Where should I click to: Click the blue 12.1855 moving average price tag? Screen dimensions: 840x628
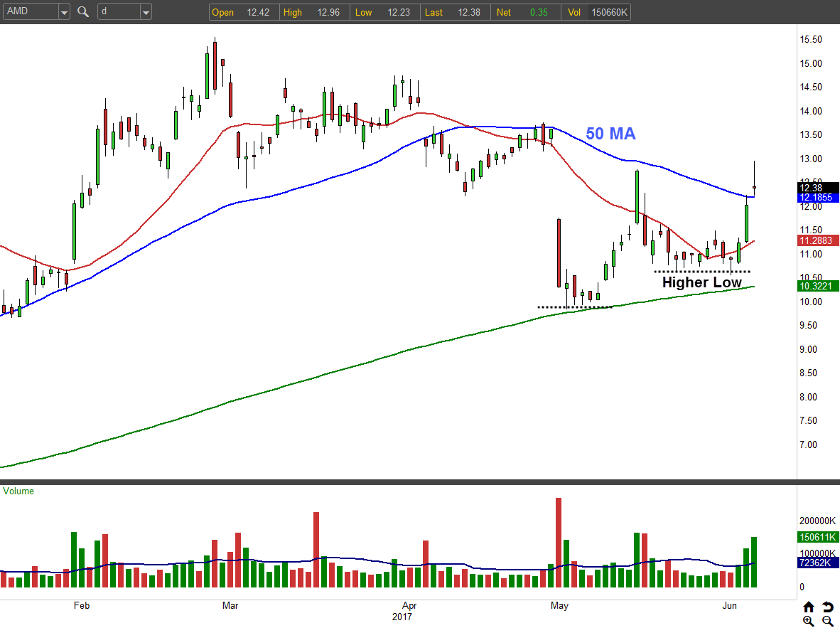point(817,197)
